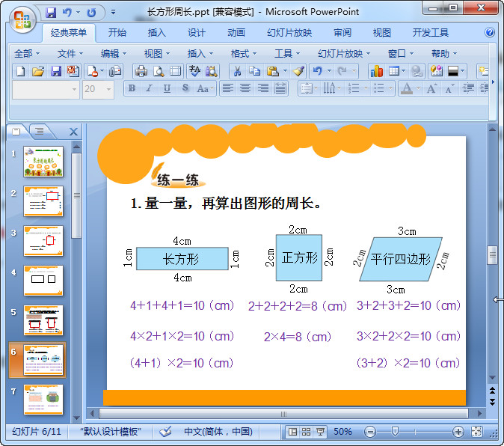
Task: Insert a table
Action: point(394,71)
